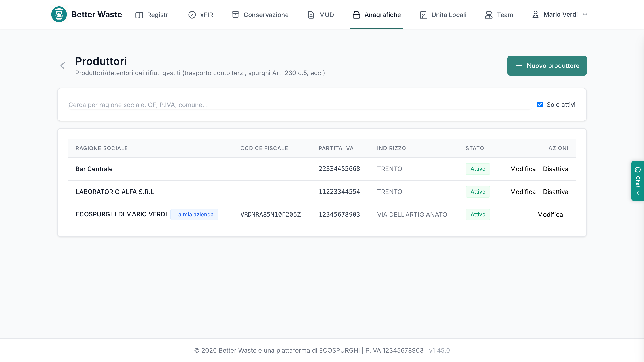Image resolution: width=644 pixels, height=362 pixels.
Task: Click the ECOSPURGHI DI MARIO VERDI name
Action: [121, 214]
